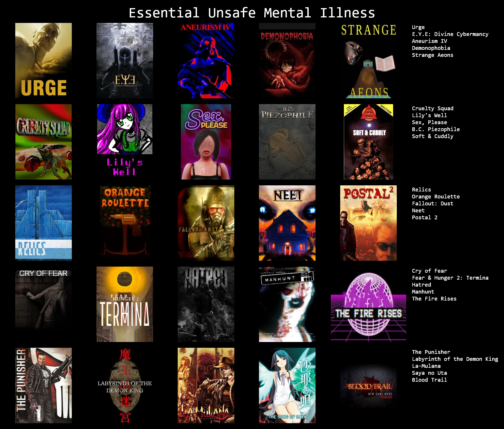Select 'Saya no Uta' in the list

point(429,373)
